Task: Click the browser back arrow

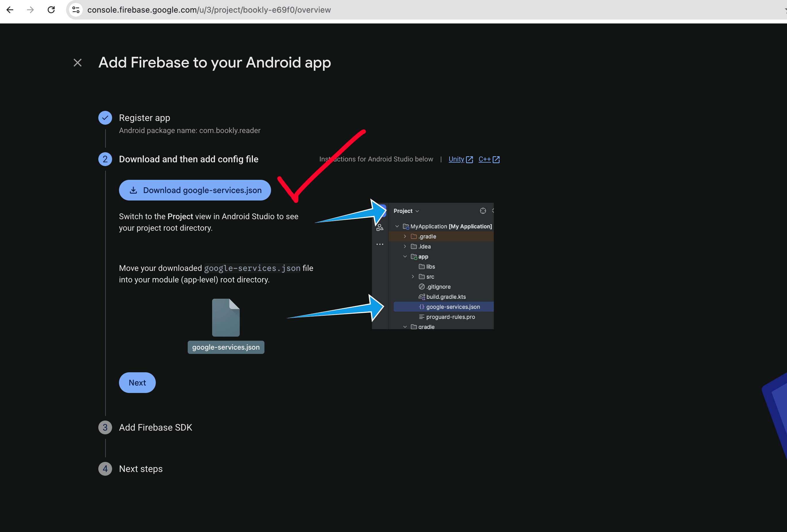Action: (x=10, y=10)
